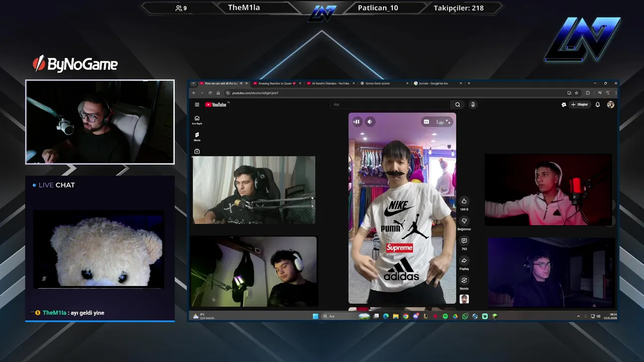Screen dimensions: 644x362
Task: Go back in the browser
Action: click(x=194, y=93)
